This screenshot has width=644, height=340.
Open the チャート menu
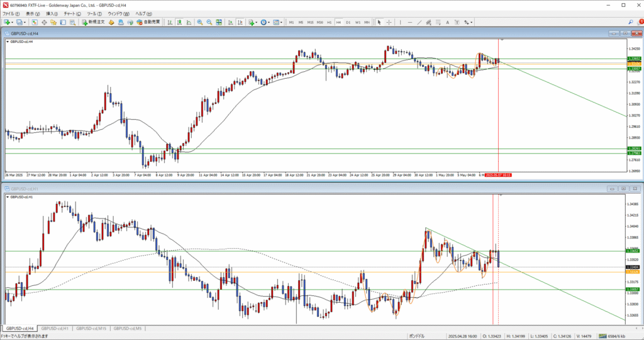[72, 14]
